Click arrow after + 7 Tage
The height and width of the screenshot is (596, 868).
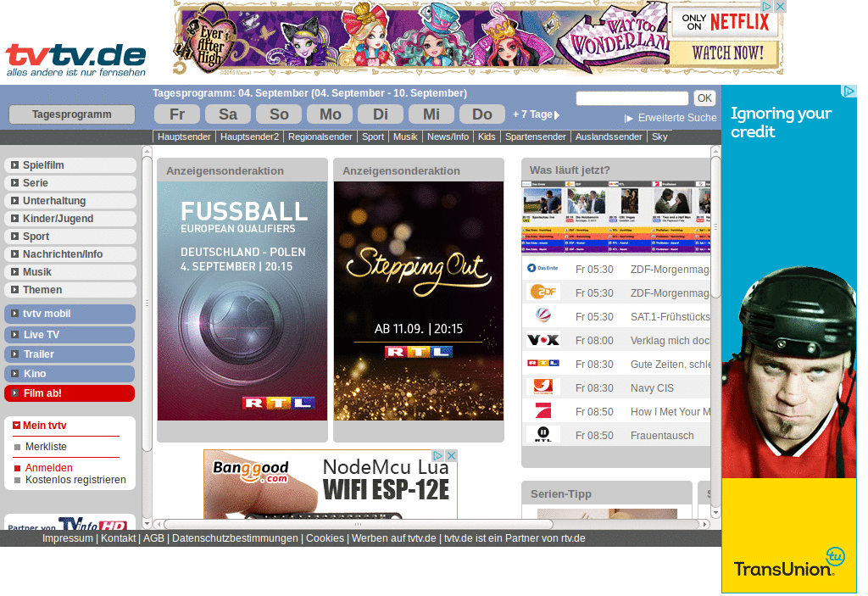tap(557, 115)
